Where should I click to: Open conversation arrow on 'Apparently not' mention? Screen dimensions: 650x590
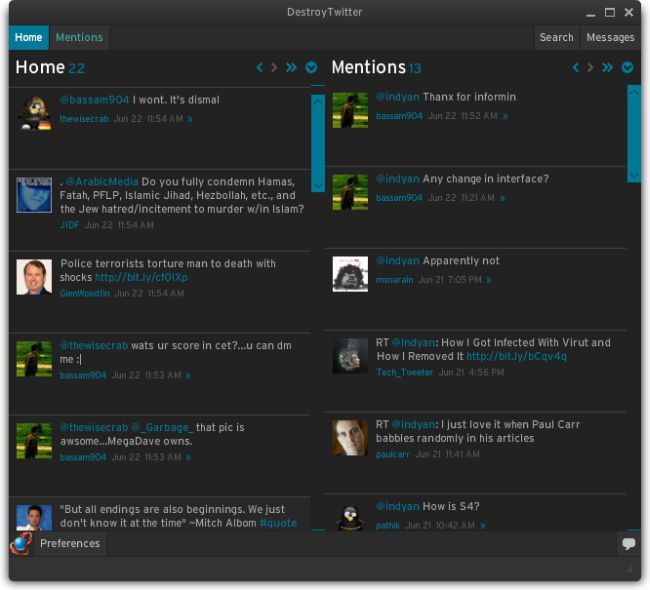click(x=489, y=280)
